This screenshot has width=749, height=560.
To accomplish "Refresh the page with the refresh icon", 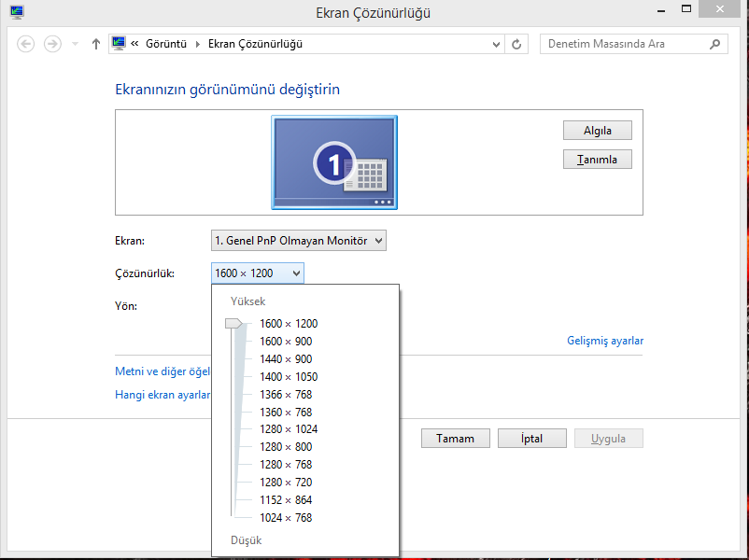I will (516, 45).
